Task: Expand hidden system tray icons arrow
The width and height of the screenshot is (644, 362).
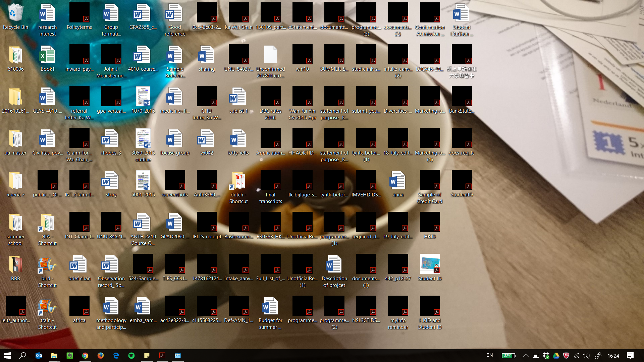Action: pos(526,355)
